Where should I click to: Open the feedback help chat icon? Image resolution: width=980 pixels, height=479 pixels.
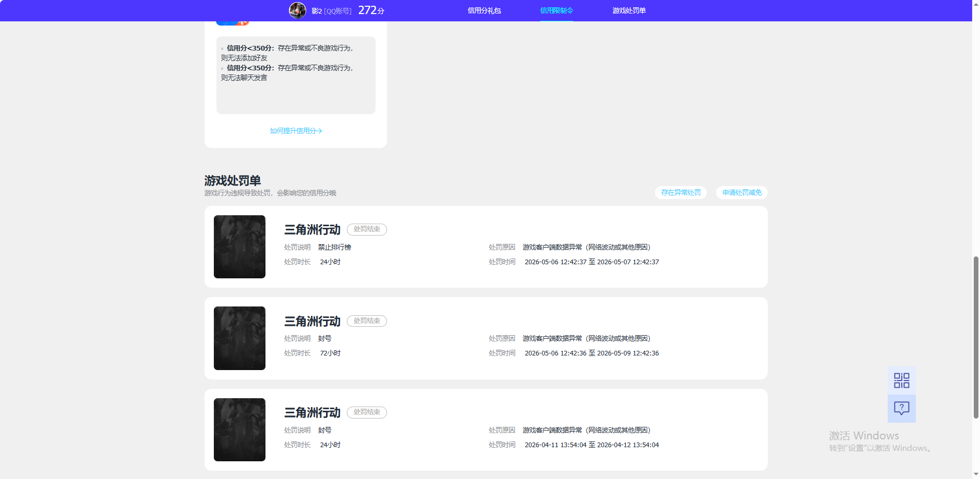tap(901, 409)
